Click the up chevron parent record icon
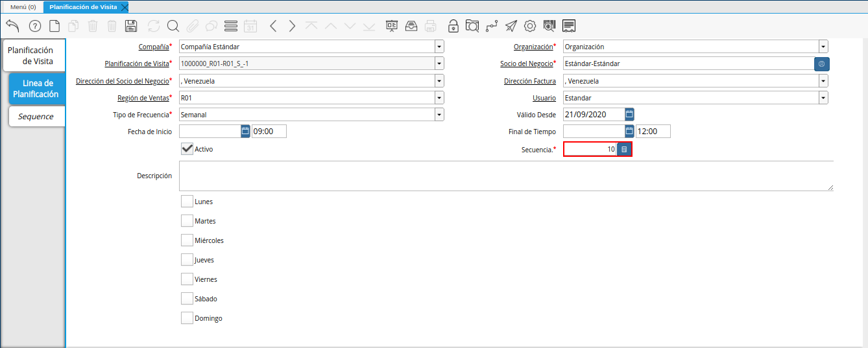The width and height of the screenshot is (868, 348). click(331, 26)
